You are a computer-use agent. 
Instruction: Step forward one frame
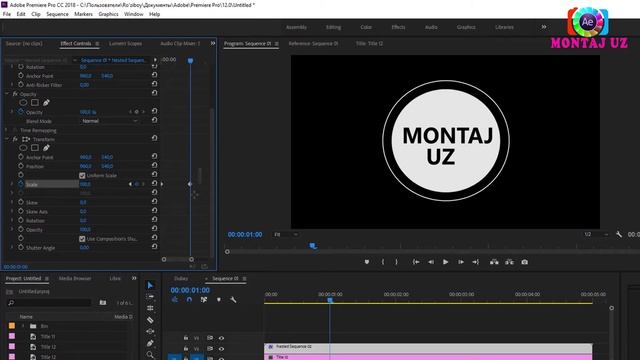pos(460,262)
